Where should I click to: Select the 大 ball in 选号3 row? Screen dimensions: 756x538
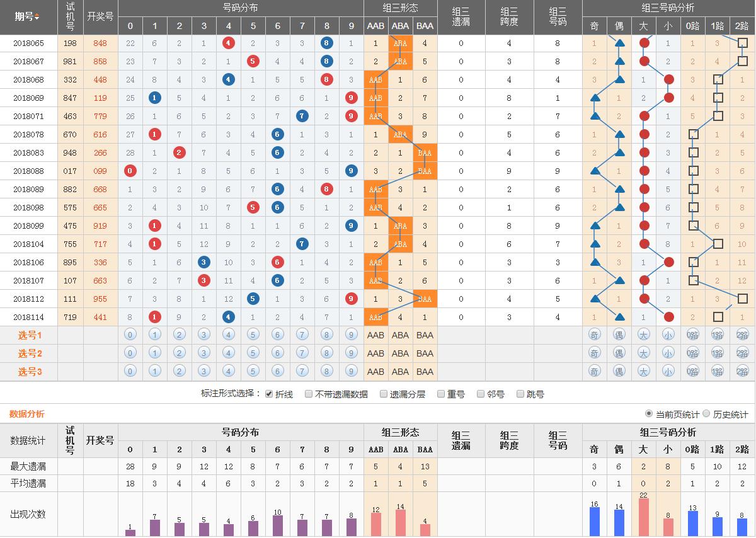pos(643,372)
